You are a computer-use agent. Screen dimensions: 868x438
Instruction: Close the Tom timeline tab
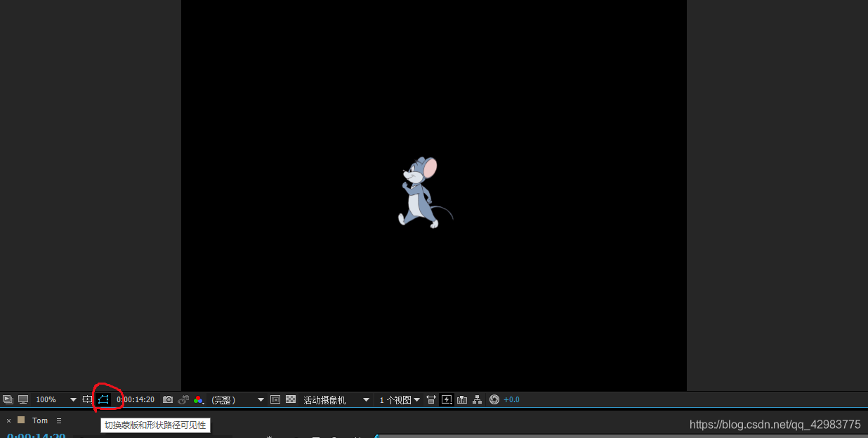(x=8, y=420)
